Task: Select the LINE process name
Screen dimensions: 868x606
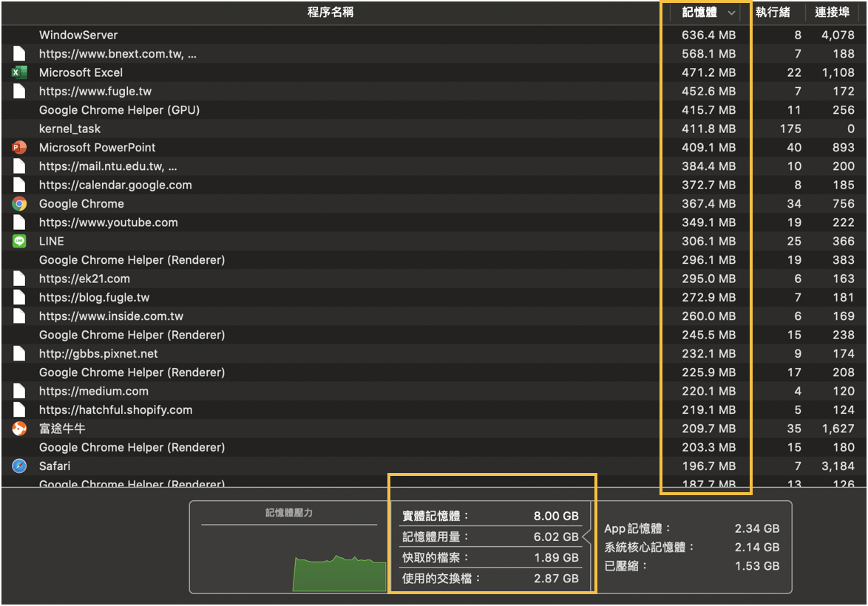Action: point(52,242)
